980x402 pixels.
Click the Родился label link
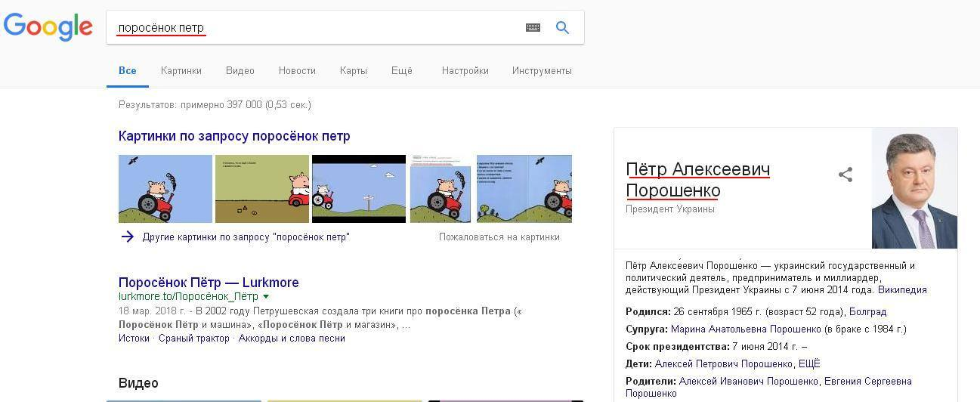(x=648, y=311)
